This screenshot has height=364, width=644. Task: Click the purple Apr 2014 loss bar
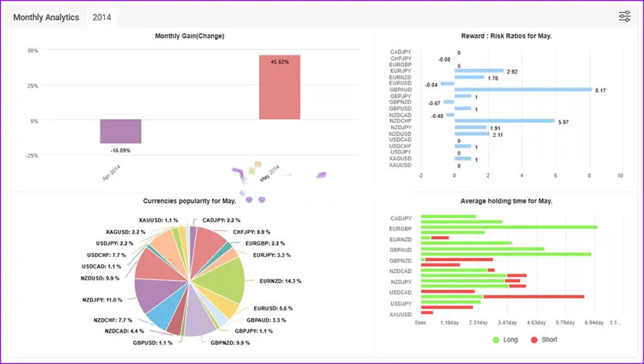click(121, 132)
